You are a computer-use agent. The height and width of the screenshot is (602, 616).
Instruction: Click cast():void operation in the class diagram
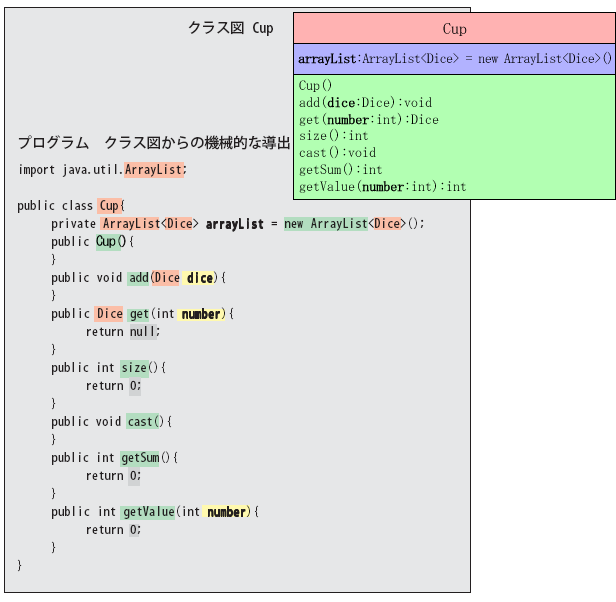(337, 153)
